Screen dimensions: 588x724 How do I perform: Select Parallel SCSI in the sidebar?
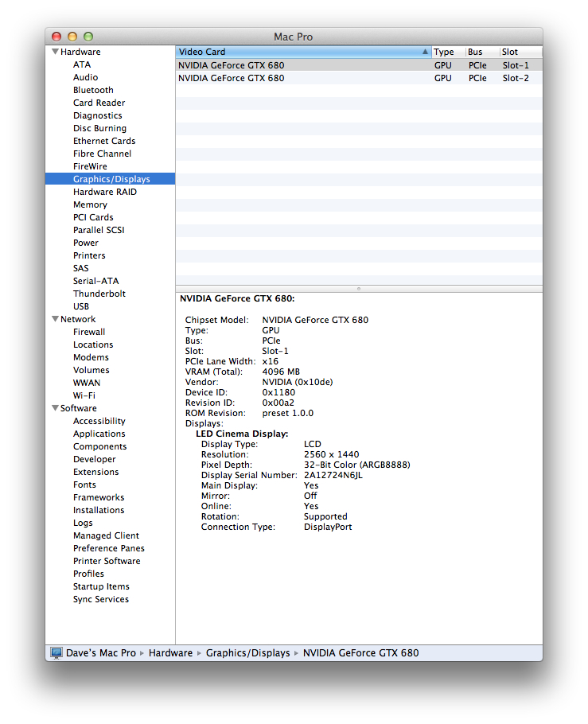click(x=99, y=230)
